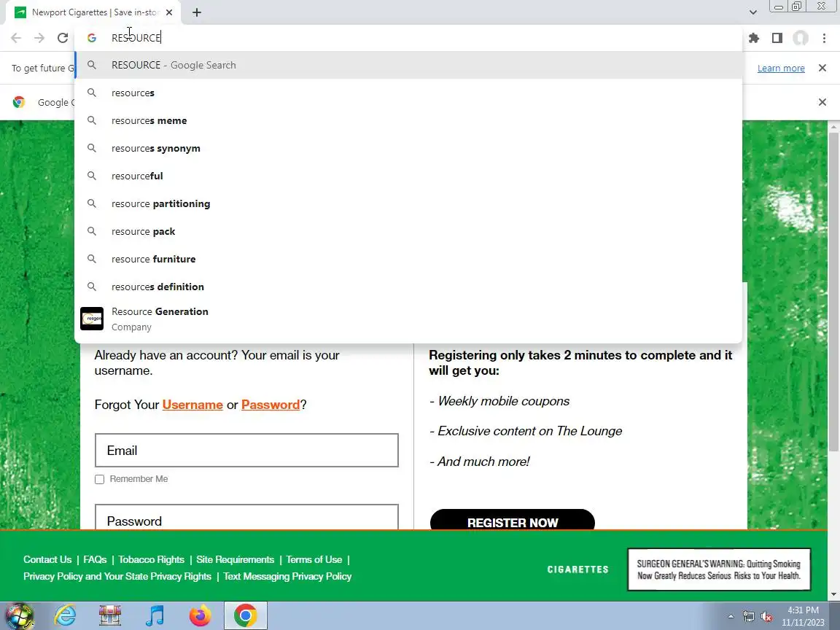Open the tab search chevron in the title bar
Screen dimensions: 840x630
pyautogui.click(x=752, y=12)
